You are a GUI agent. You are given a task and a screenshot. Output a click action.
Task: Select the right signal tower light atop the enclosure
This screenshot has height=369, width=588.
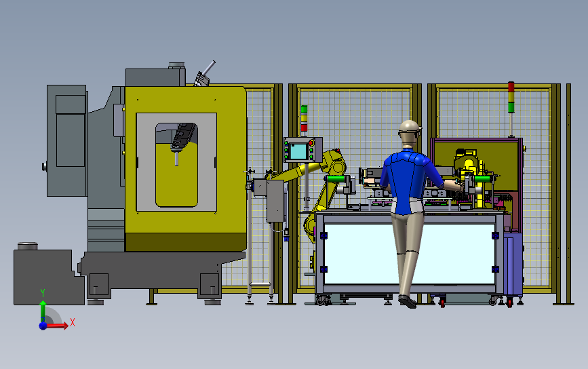coord(511,97)
